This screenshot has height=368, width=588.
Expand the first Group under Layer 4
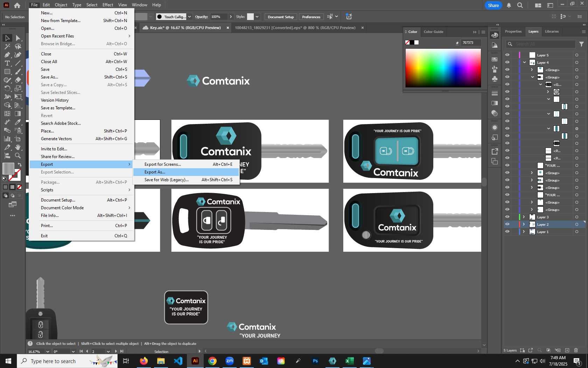(x=532, y=70)
